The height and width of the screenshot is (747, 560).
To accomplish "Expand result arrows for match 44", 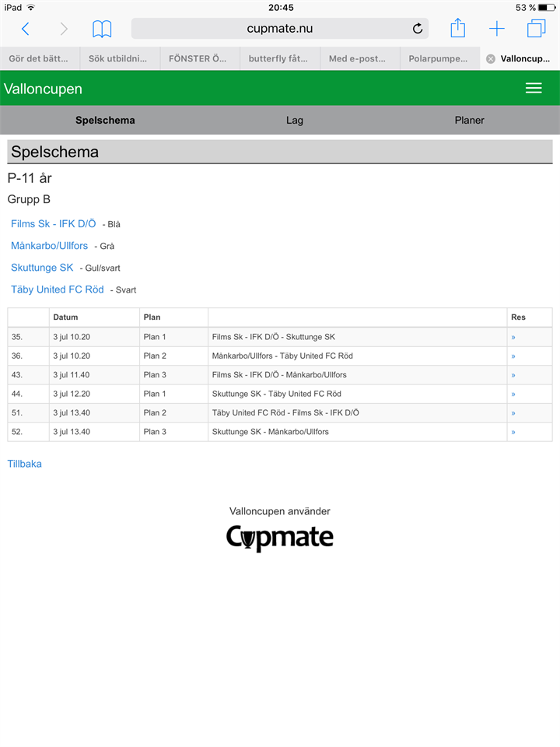I will click(513, 394).
